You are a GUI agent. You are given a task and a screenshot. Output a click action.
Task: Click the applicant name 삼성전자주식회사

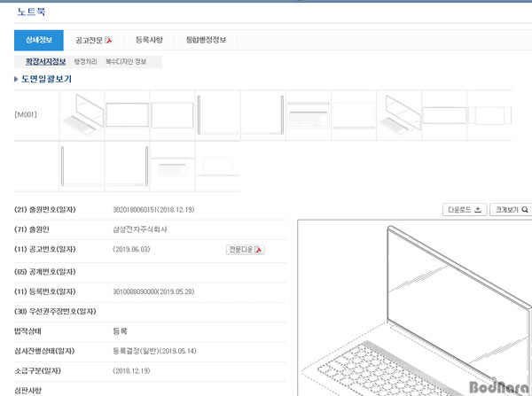point(140,229)
